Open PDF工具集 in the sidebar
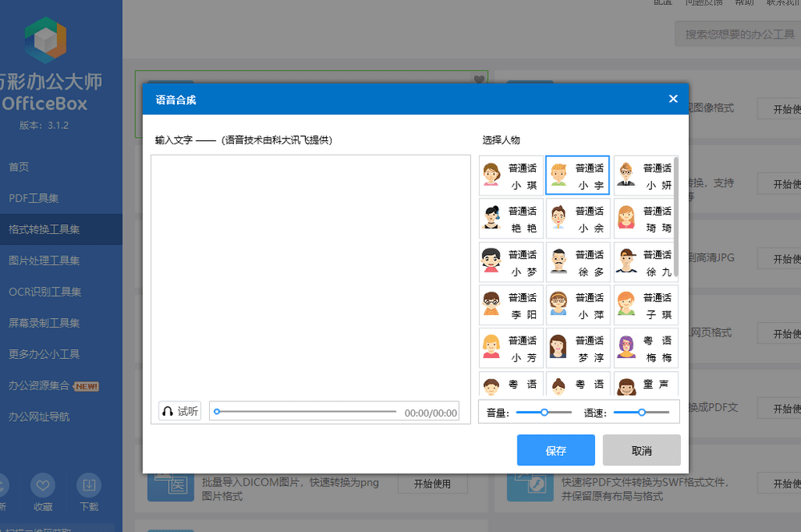This screenshot has width=801, height=532. pos(34,198)
